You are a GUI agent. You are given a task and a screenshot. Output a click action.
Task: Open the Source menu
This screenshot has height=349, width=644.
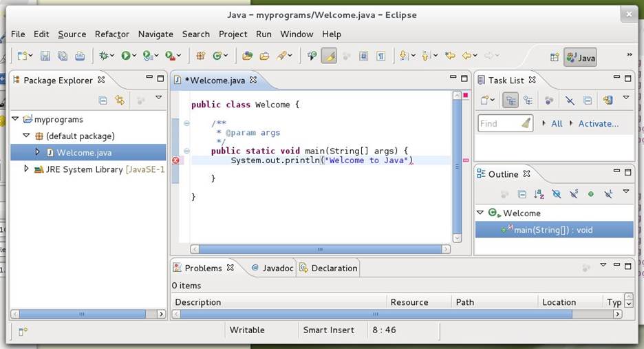(72, 34)
